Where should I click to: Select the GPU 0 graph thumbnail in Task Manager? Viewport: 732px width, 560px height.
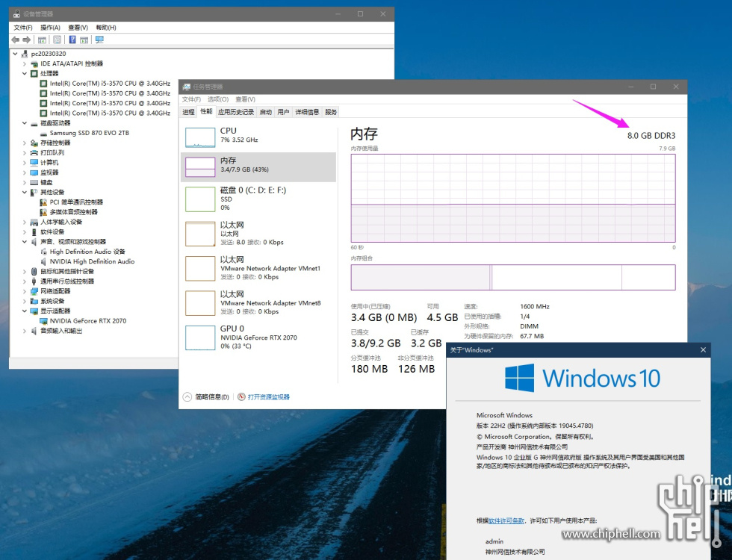click(200, 337)
